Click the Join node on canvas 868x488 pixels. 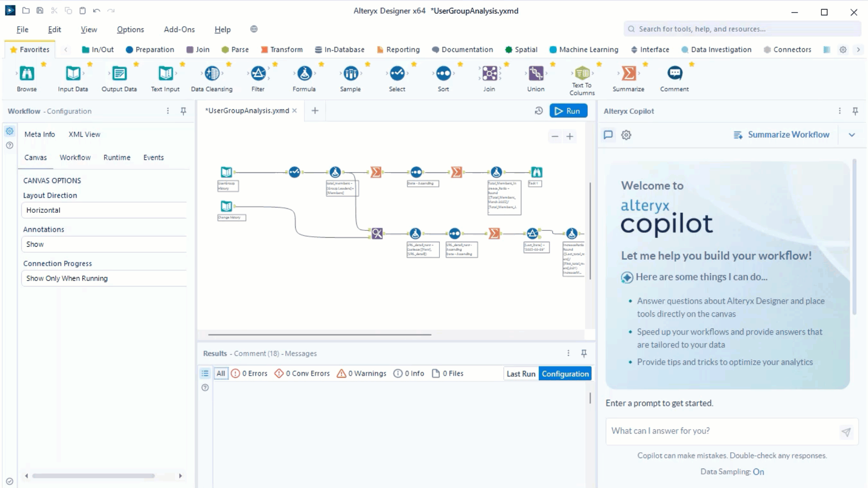click(377, 234)
